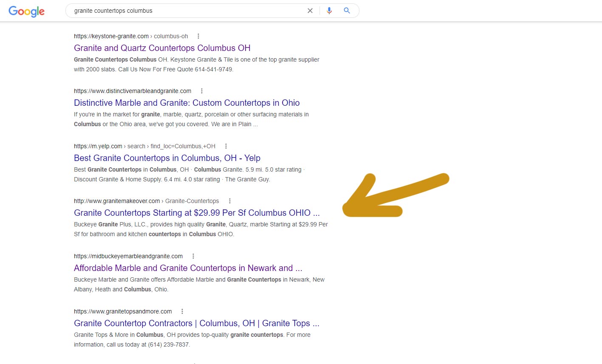Click the midbuckeyemarbleandgranite.com URL text
This screenshot has width=602, height=364.
tap(128, 256)
